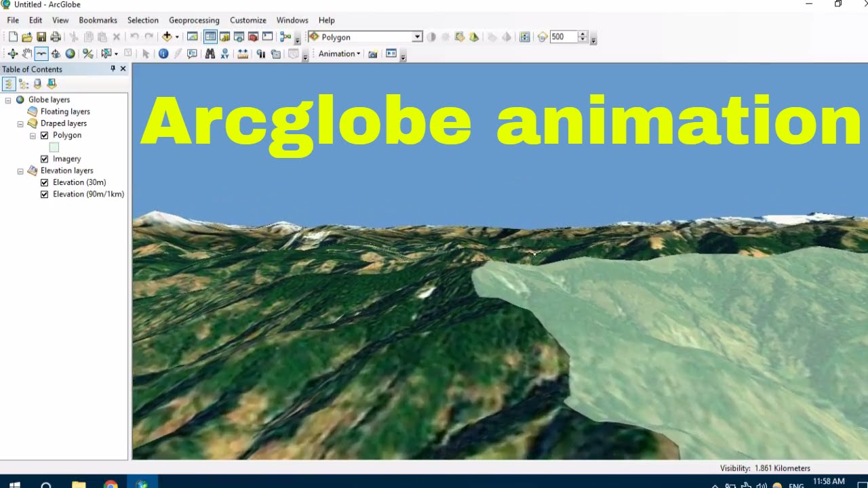Click the Add Data icon

pyautogui.click(x=166, y=37)
